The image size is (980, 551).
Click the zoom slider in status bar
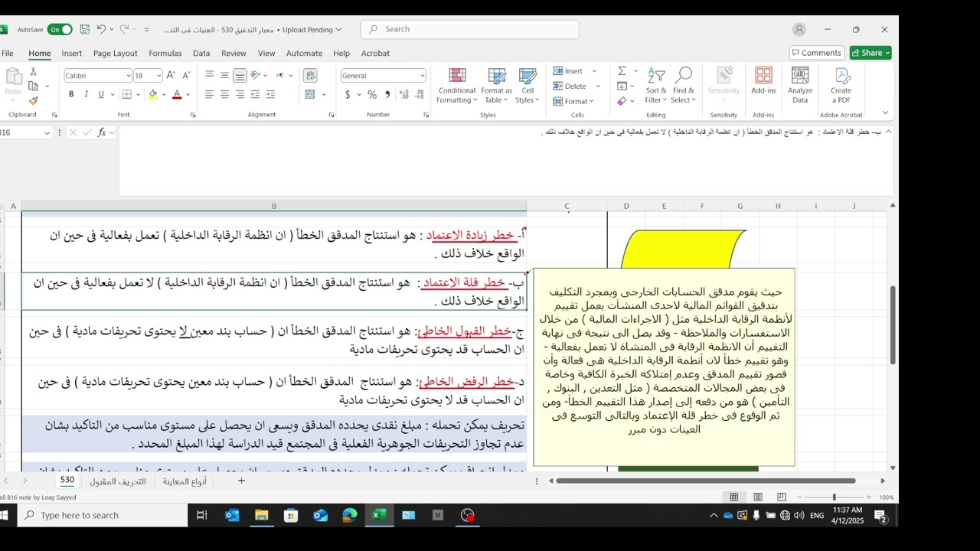click(834, 497)
